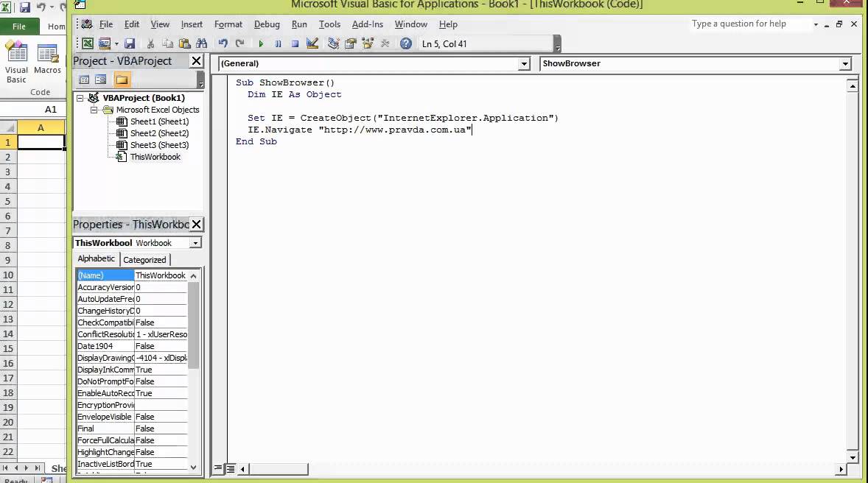Select cell A1 in Excel sheet
Image resolution: width=868 pixels, height=483 pixels.
tap(41, 142)
